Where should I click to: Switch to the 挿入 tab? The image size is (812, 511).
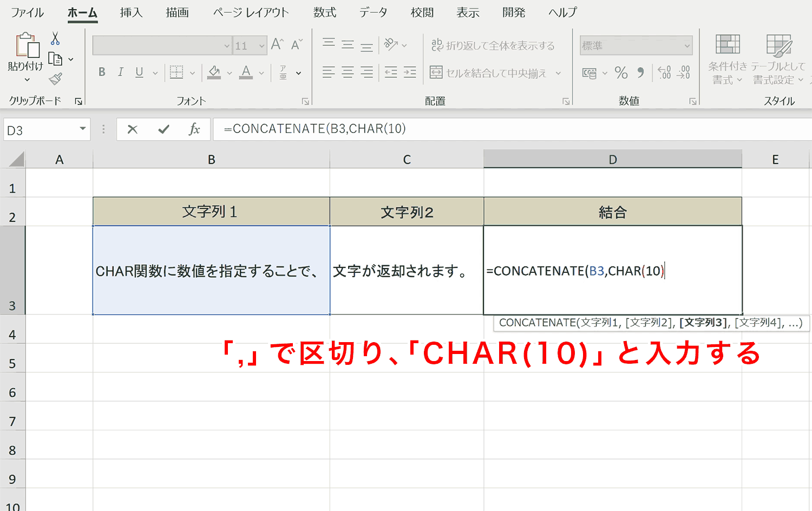[x=132, y=12]
